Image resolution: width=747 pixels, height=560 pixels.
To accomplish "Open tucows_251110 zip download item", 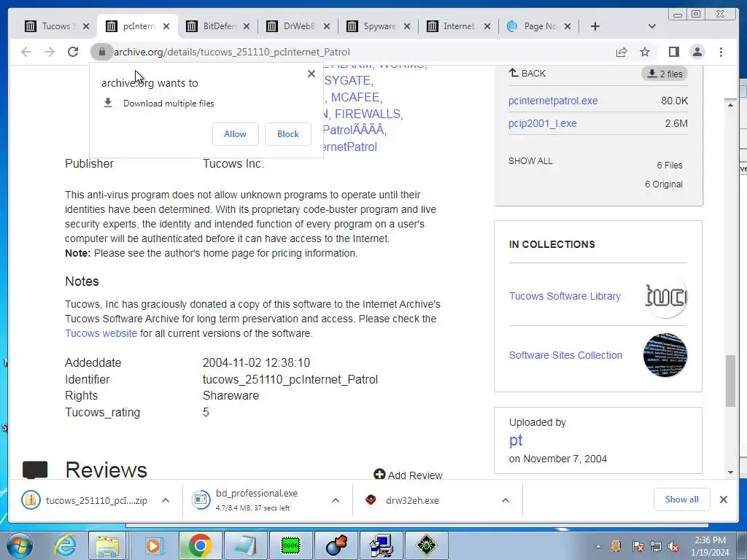I will [x=85, y=500].
